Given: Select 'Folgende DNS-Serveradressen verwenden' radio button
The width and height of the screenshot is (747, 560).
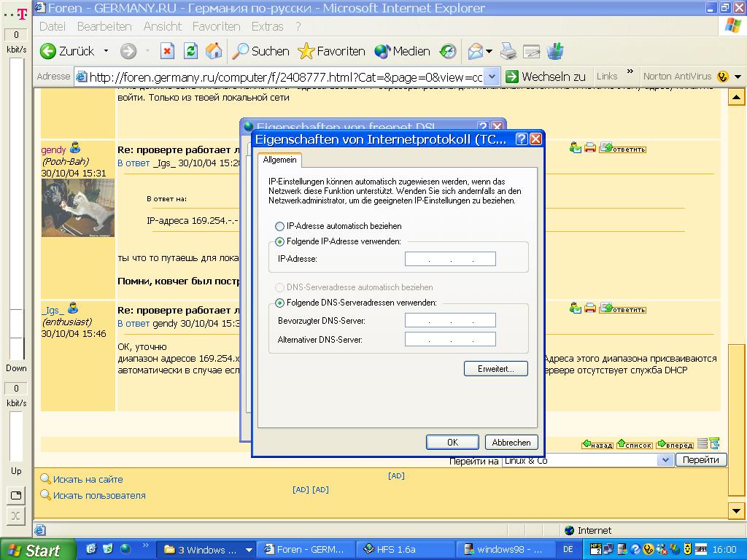Looking at the screenshot, I should tap(279, 303).
